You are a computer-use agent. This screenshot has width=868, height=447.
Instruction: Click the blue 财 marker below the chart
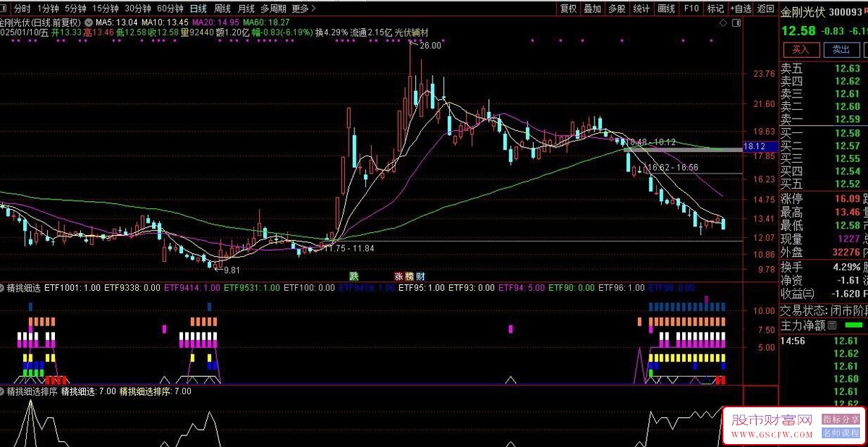click(420, 276)
